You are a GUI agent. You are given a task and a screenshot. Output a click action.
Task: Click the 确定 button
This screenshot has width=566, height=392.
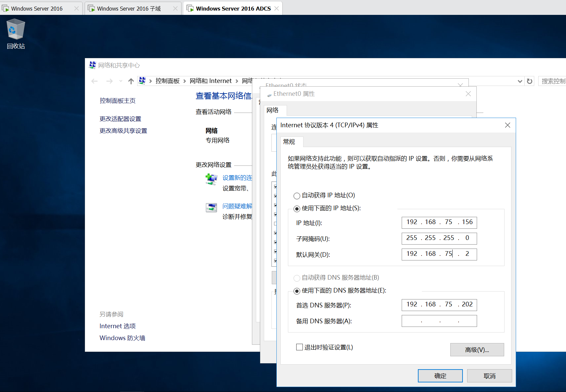(440, 376)
